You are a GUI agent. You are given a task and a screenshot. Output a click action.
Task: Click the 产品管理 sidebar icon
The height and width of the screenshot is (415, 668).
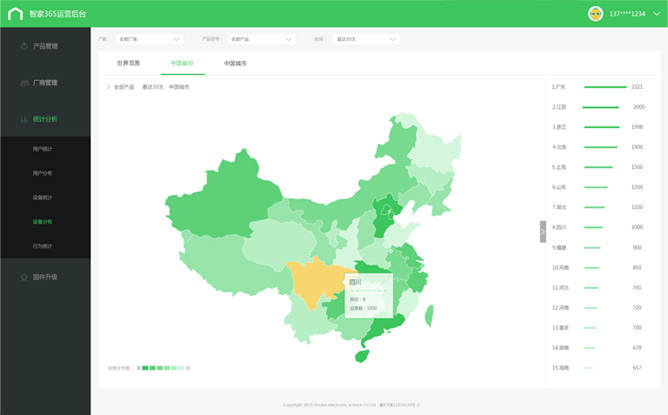tap(24, 46)
